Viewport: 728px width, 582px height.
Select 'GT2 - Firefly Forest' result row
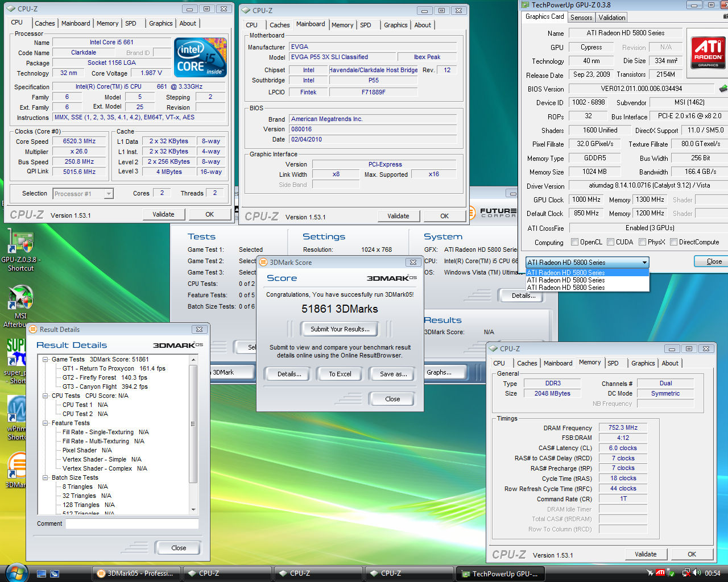point(105,377)
